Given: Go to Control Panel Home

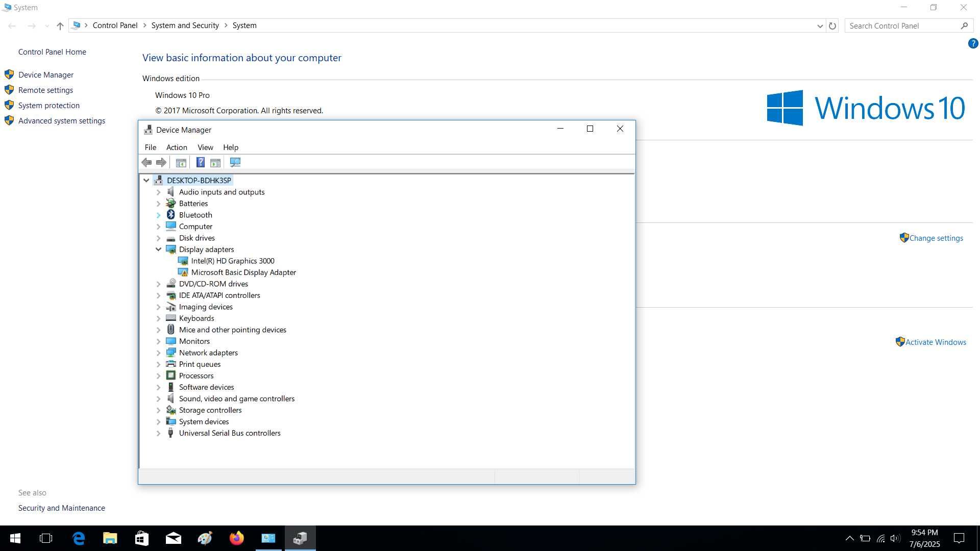Looking at the screenshot, I should click(52, 52).
